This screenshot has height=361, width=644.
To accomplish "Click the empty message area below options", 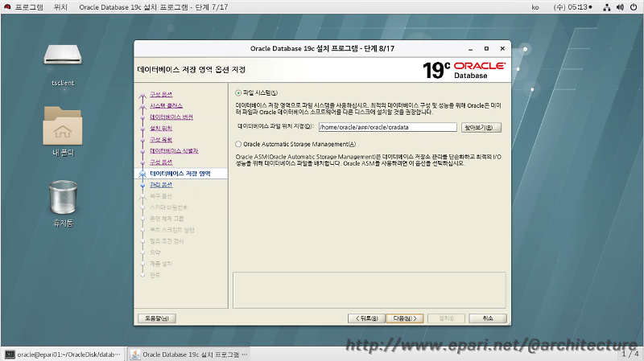I will [x=369, y=290].
